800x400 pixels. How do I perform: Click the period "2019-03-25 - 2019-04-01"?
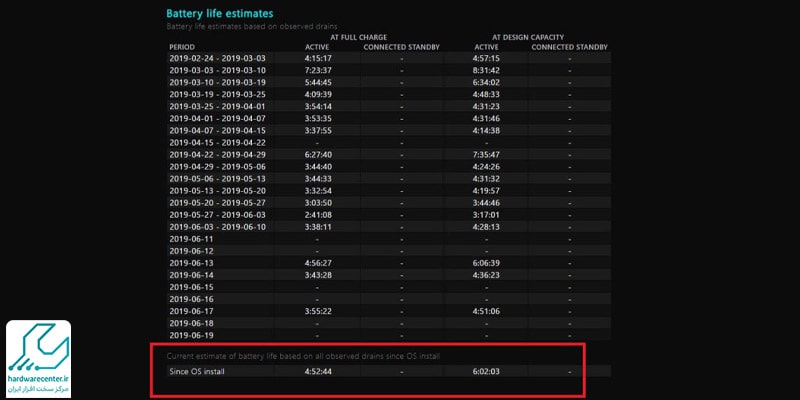tap(217, 107)
